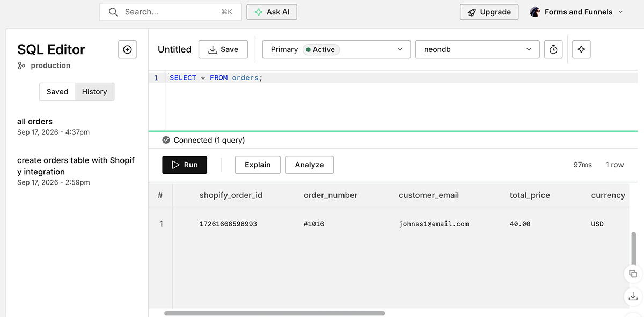This screenshot has width=644, height=317.
Task: Click the Forms and Funnels avatar
Action: point(535,12)
